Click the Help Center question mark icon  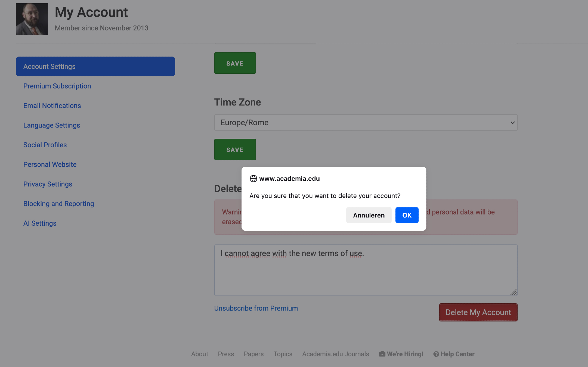436,354
